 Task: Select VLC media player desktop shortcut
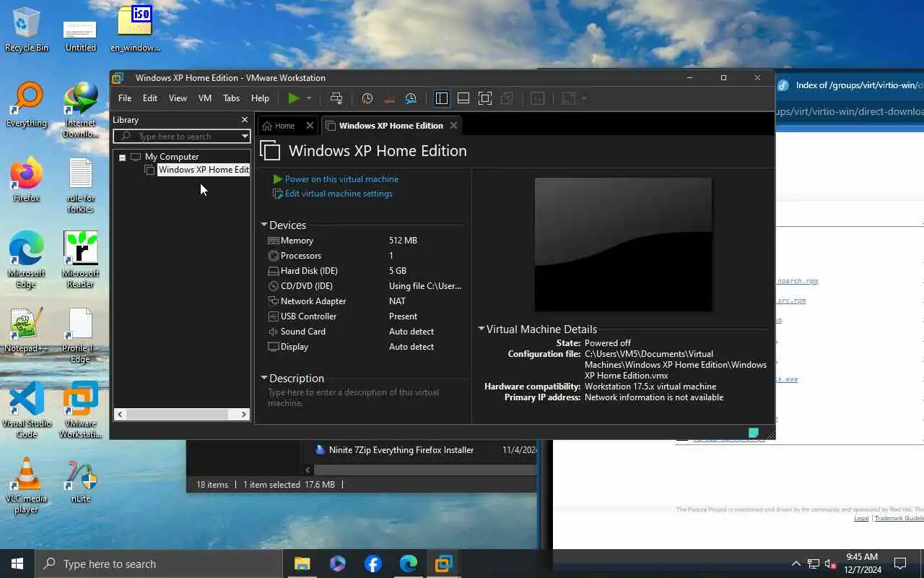click(27, 486)
